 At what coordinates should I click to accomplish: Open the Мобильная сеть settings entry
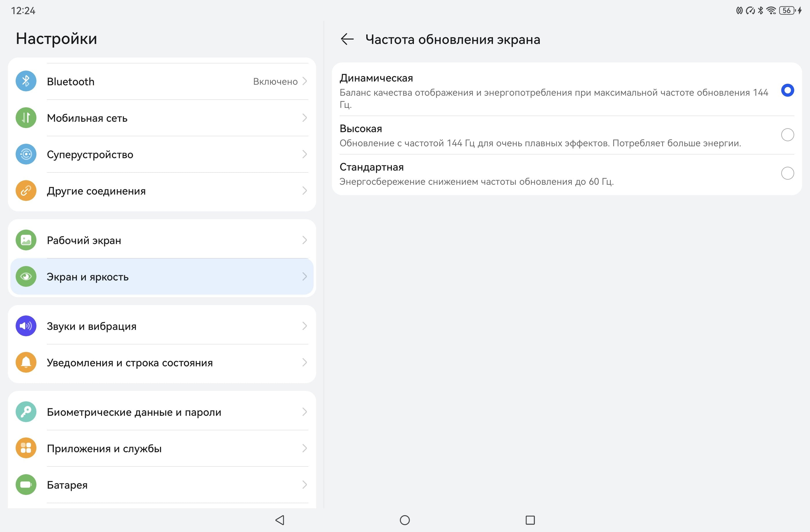162,118
